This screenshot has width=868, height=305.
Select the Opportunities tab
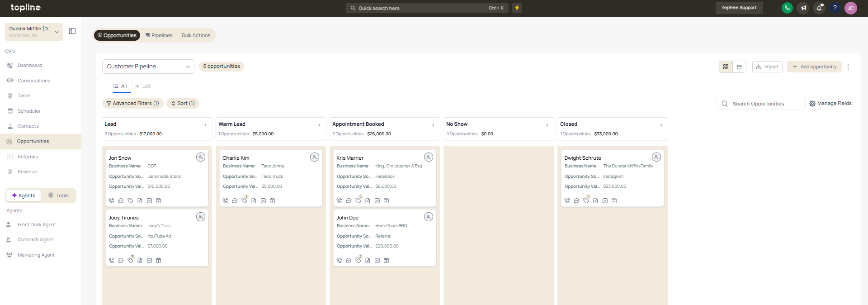(x=117, y=35)
